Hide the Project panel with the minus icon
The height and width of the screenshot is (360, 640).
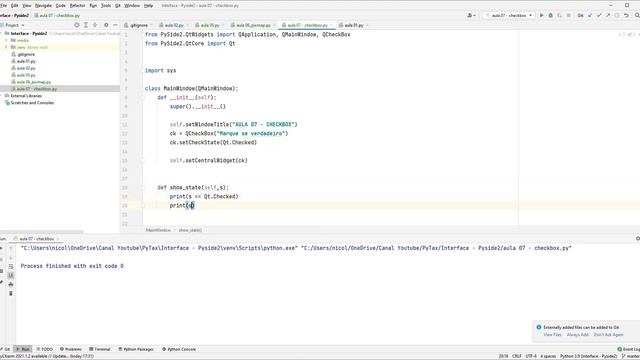[115, 25]
